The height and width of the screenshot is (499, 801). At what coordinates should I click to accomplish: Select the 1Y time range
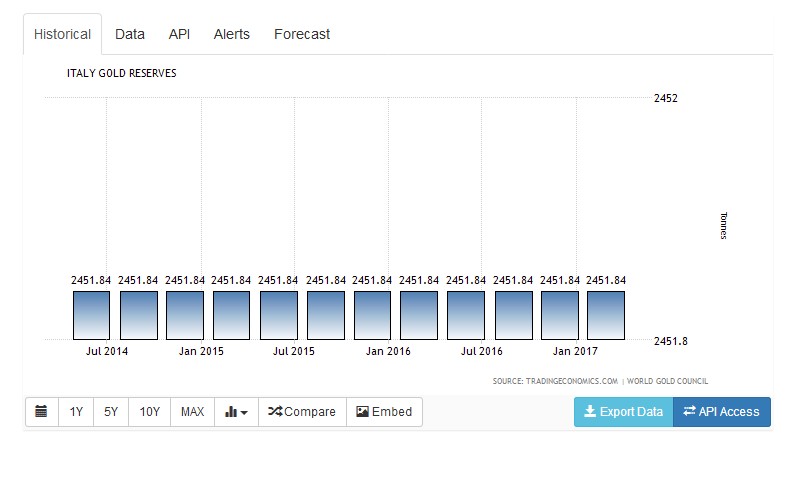pos(76,412)
